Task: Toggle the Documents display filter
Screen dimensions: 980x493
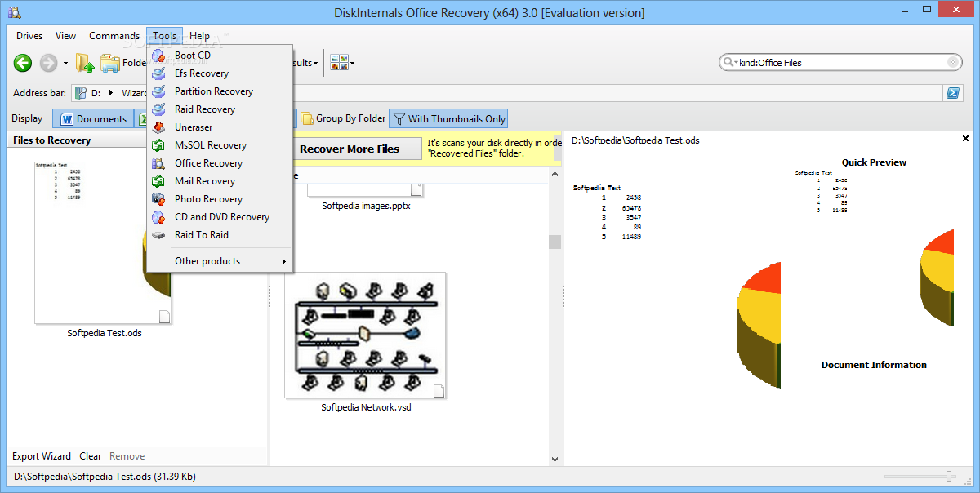Action: click(91, 119)
